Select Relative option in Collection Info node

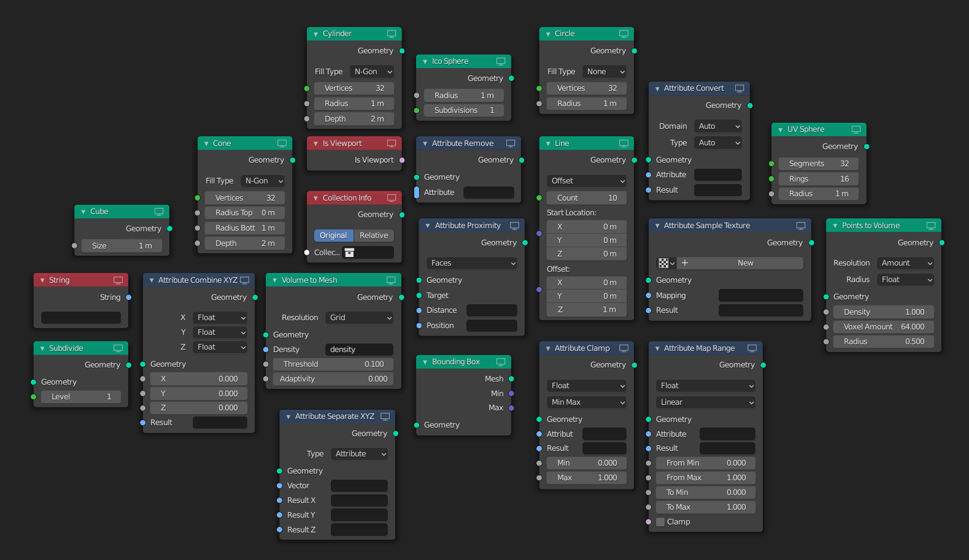pos(374,236)
